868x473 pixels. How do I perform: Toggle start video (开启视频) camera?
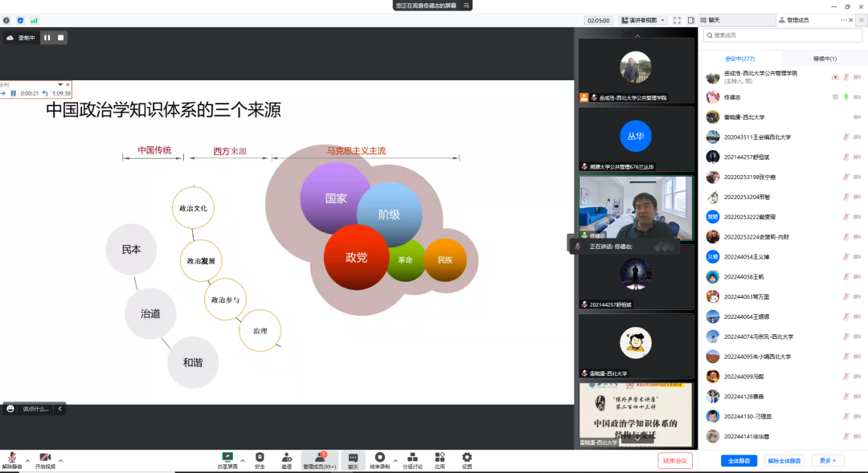(x=45, y=458)
